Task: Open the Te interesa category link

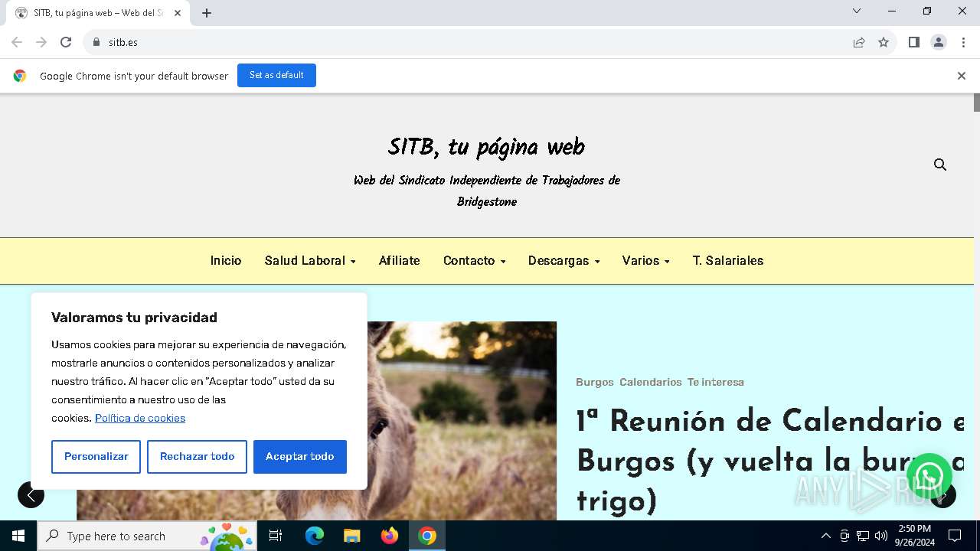Action: click(x=716, y=382)
